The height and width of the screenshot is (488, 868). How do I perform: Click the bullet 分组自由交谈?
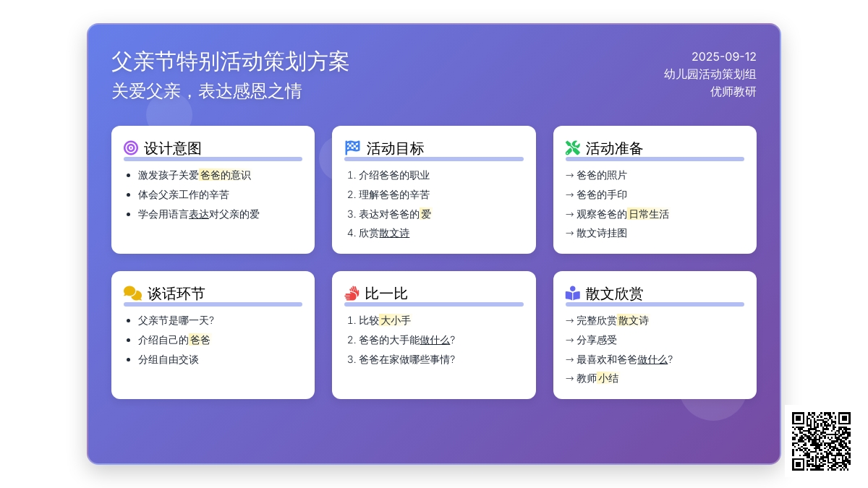click(169, 359)
